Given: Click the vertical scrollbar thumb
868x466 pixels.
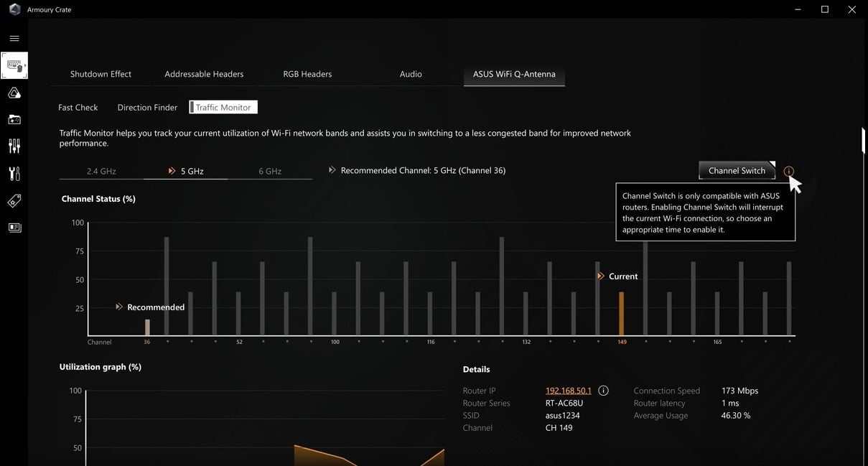Looking at the screenshot, I should (864, 141).
